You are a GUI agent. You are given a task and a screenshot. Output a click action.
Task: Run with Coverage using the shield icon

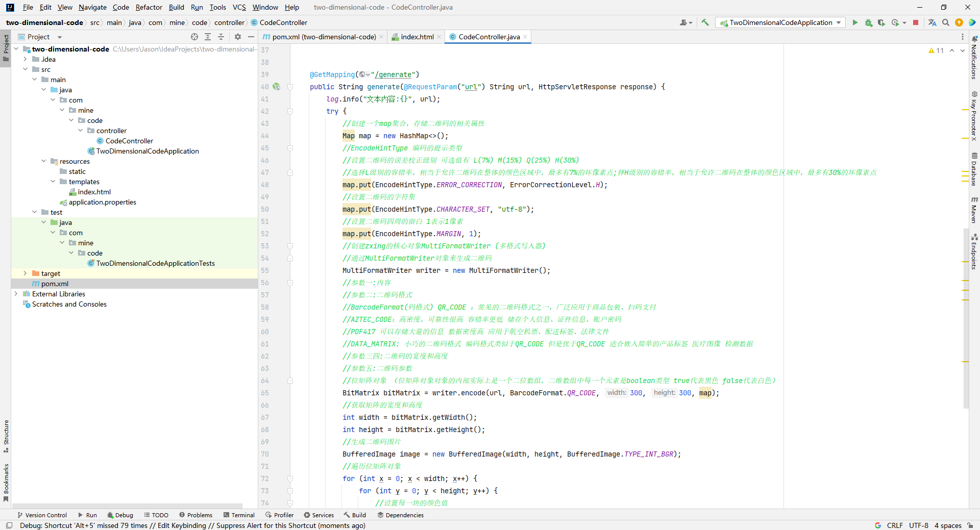click(x=881, y=22)
